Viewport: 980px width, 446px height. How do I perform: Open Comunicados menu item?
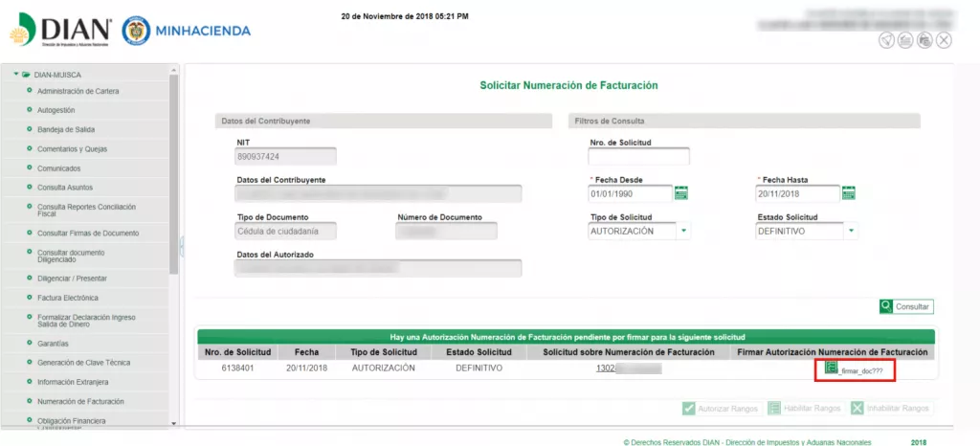tap(58, 168)
